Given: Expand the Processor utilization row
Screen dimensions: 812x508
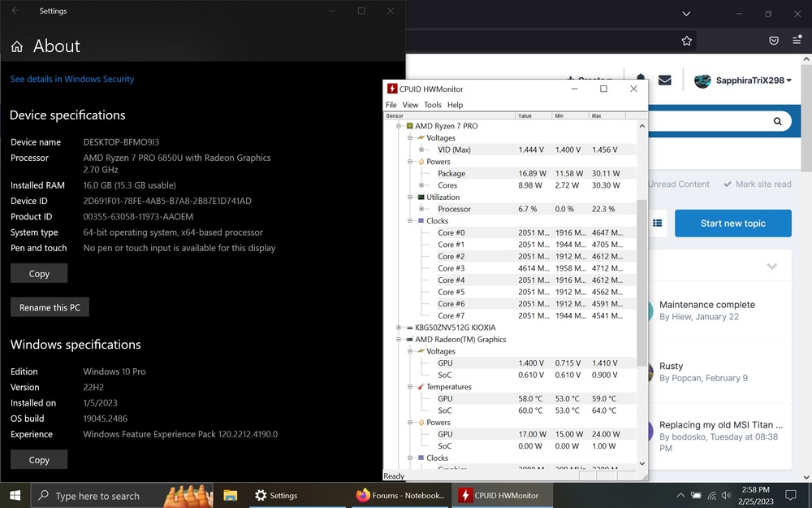Looking at the screenshot, I should pos(421,209).
